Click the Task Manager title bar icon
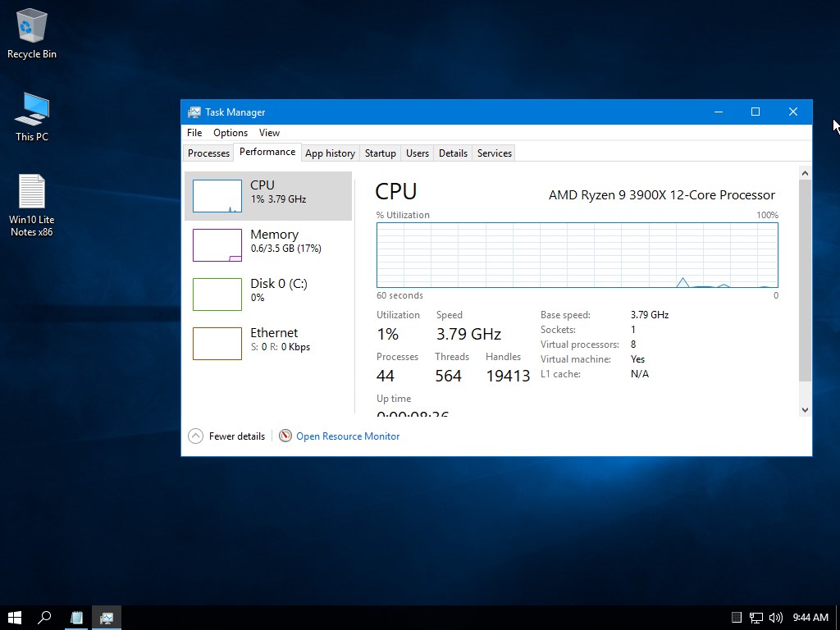This screenshot has width=840, height=630. (x=194, y=112)
